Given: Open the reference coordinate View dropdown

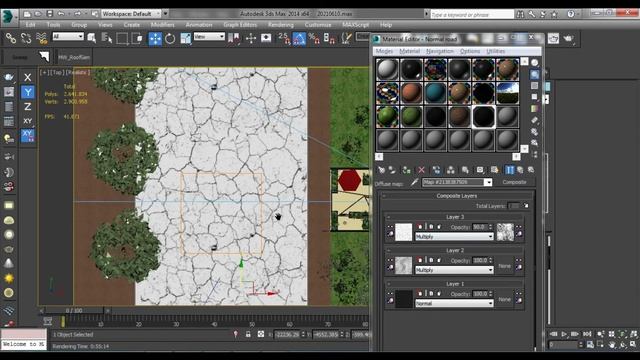Looking at the screenshot, I should (209, 37).
